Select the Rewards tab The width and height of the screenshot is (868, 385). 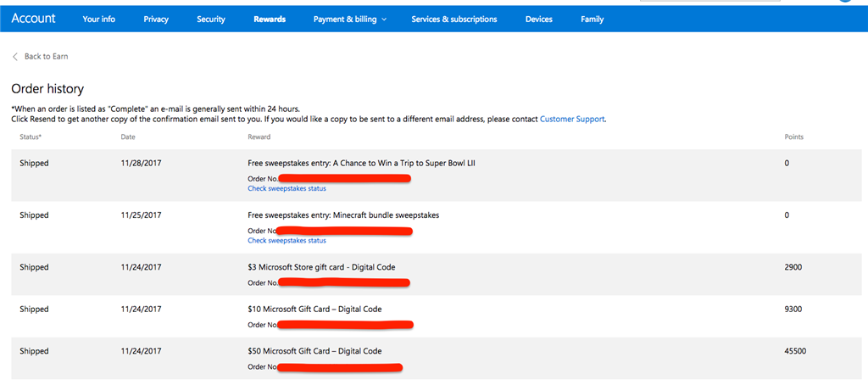click(270, 20)
